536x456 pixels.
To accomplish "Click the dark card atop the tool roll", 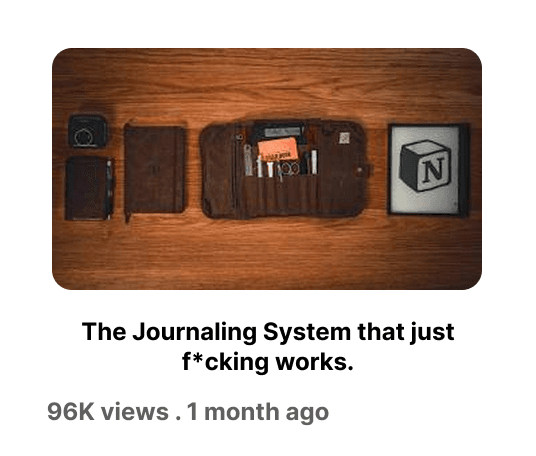I will (279, 131).
